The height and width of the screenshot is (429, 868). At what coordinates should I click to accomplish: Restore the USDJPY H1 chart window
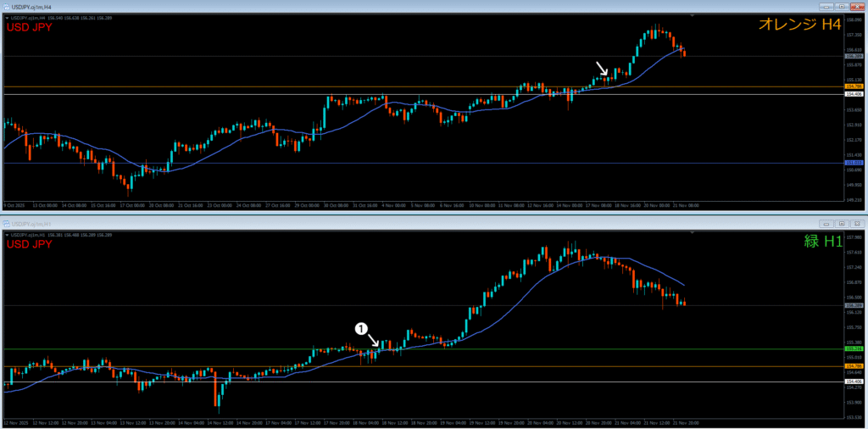coord(840,223)
